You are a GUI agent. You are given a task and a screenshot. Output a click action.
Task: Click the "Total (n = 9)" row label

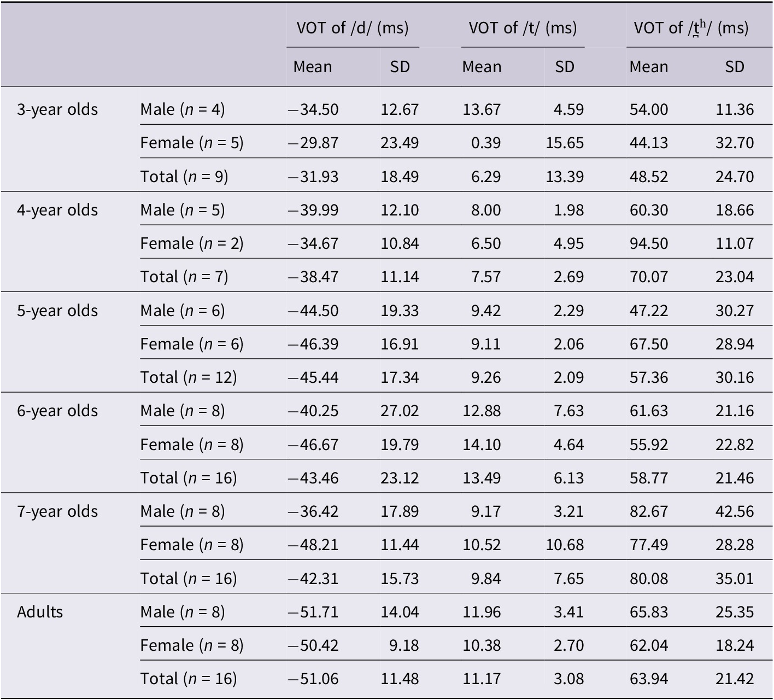coord(184,177)
